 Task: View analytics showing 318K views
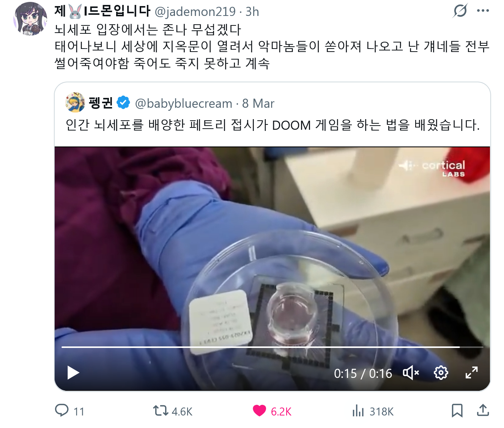coord(358,411)
